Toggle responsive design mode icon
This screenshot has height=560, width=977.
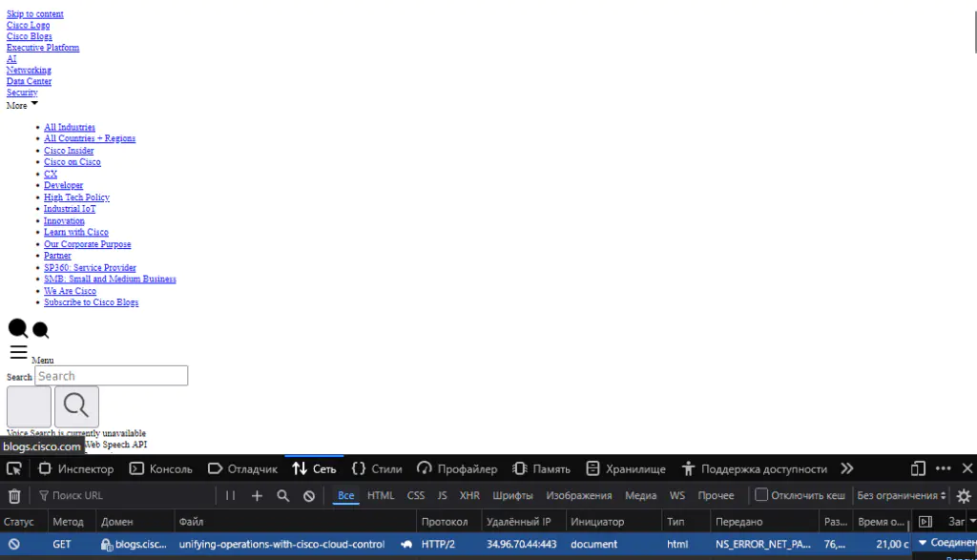pos(918,469)
